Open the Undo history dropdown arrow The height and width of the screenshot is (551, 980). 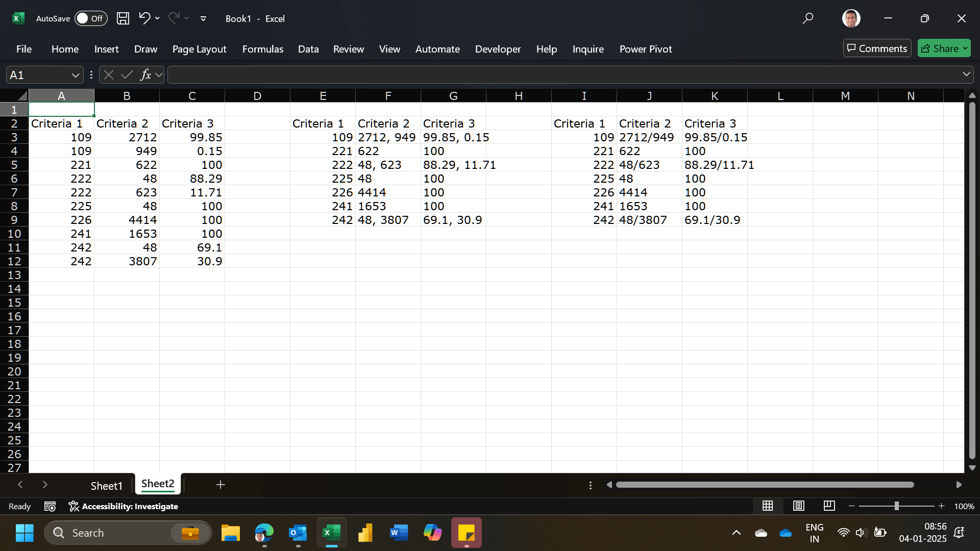(x=157, y=18)
